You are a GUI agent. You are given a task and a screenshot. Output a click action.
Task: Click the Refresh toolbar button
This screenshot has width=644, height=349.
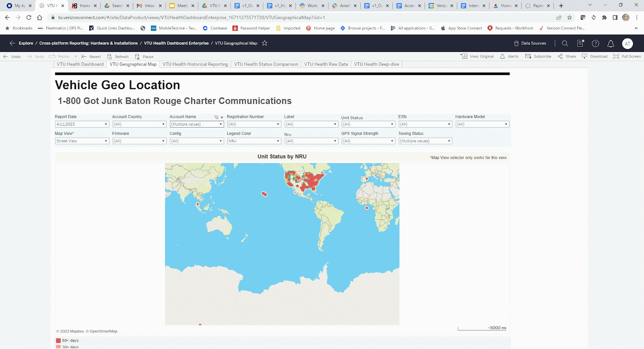pos(118,57)
